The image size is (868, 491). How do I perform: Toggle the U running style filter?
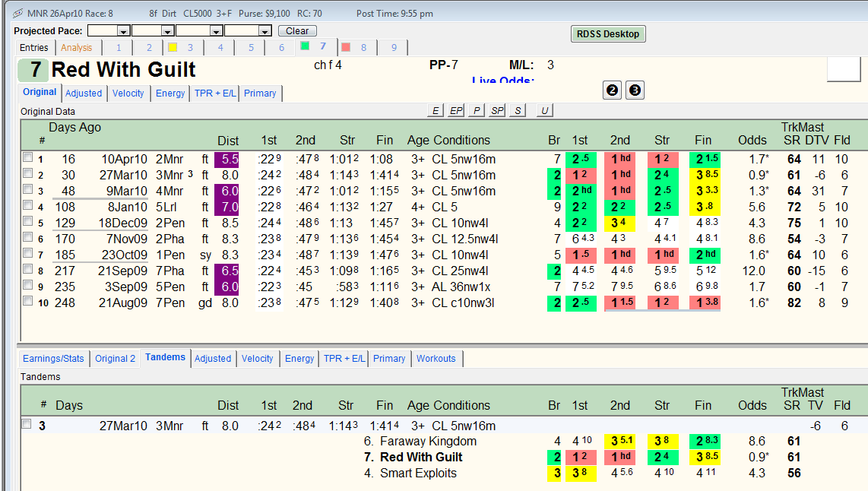pyautogui.click(x=545, y=111)
